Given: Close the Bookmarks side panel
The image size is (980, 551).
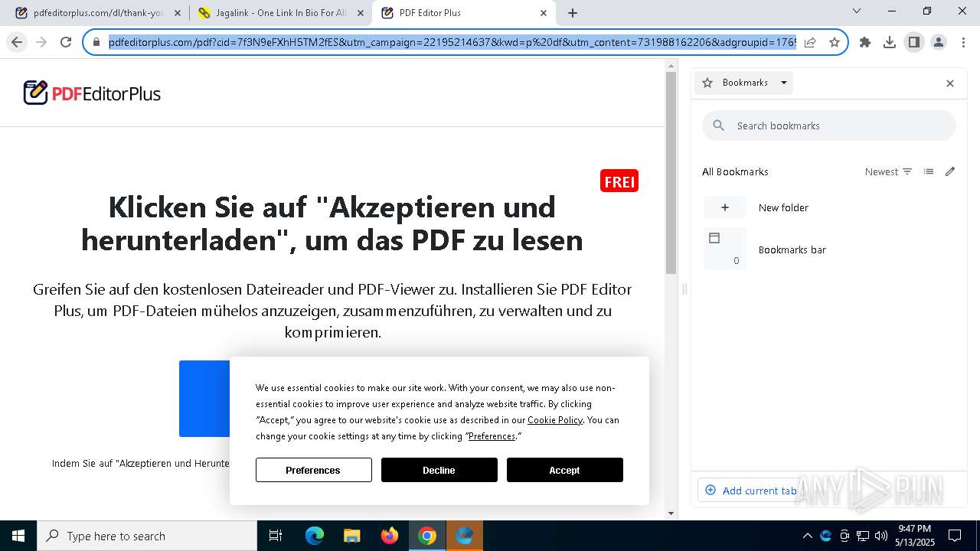Looking at the screenshot, I should [x=950, y=83].
